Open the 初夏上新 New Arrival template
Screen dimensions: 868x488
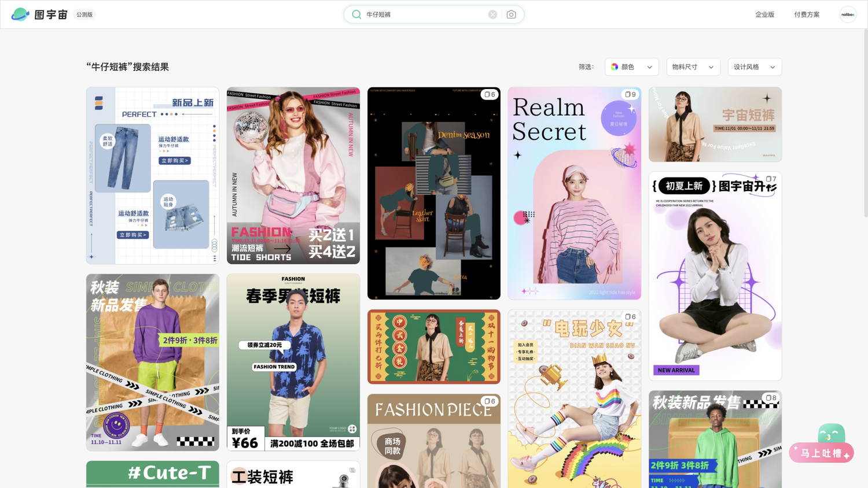coord(715,276)
